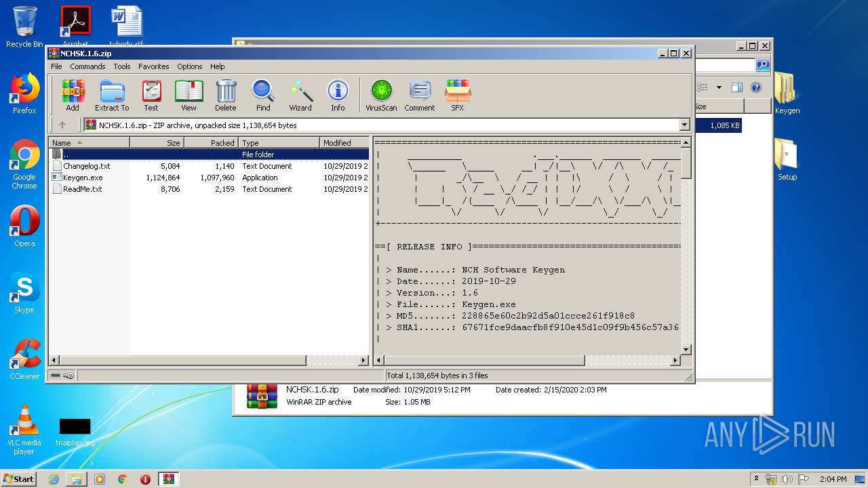Open Internet Explorer from taskbar

point(54,479)
